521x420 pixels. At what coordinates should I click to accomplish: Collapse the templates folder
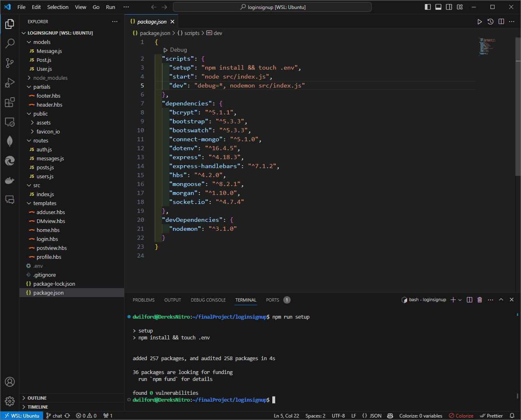pyautogui.click(x=45, y=203)
